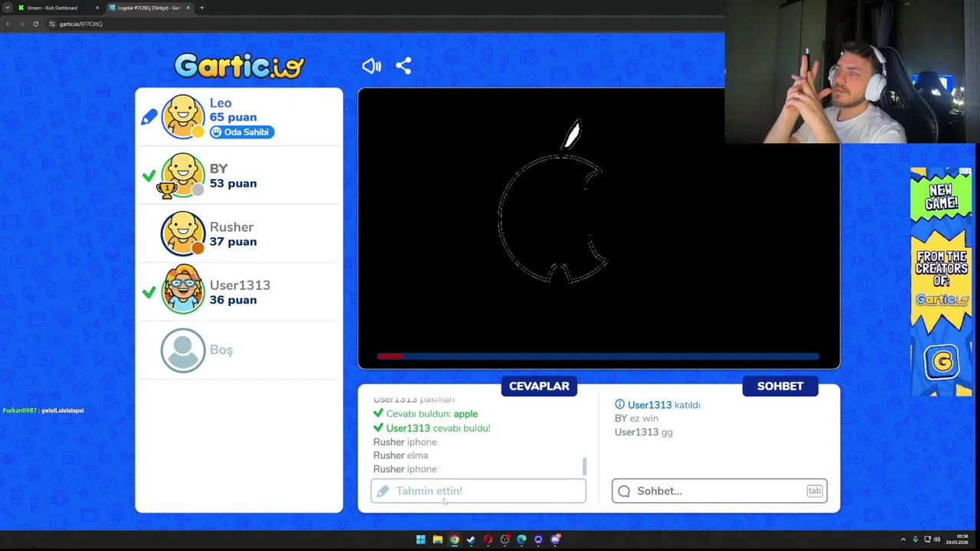This screenshot has width=980, height=551.
Task: Reload the page with refresh icon
Action: click(35, 24)
